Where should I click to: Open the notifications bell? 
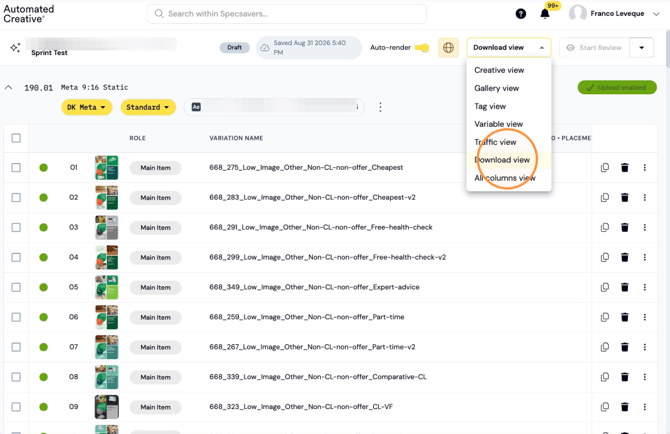pyautogui.click(x=545, y=14)
